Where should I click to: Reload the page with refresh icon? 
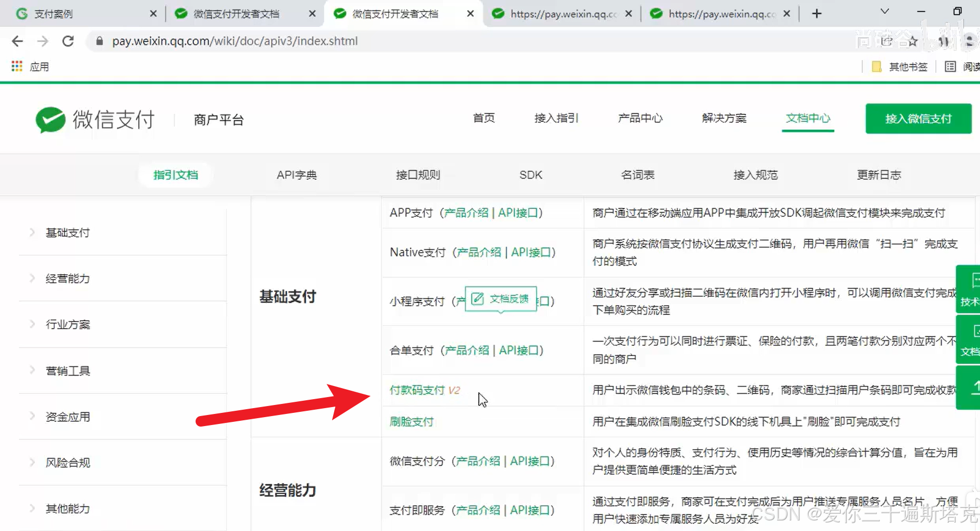[x=68, y=41]
